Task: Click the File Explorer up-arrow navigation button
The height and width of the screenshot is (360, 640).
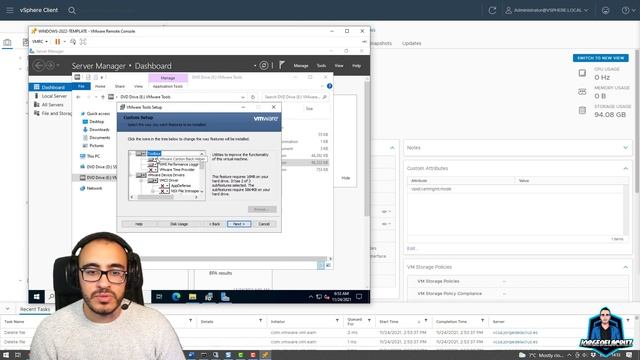Action: click(x=103, y=97)
